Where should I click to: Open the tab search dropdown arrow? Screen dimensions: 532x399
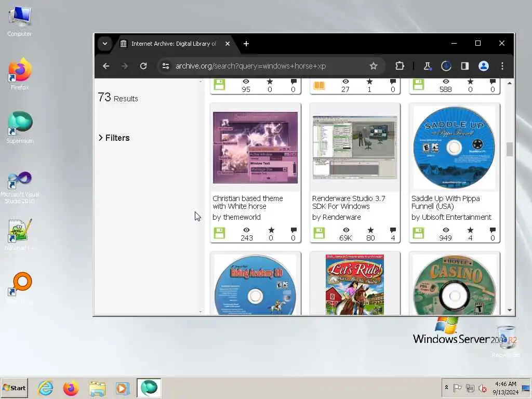[x=105, y=44]
